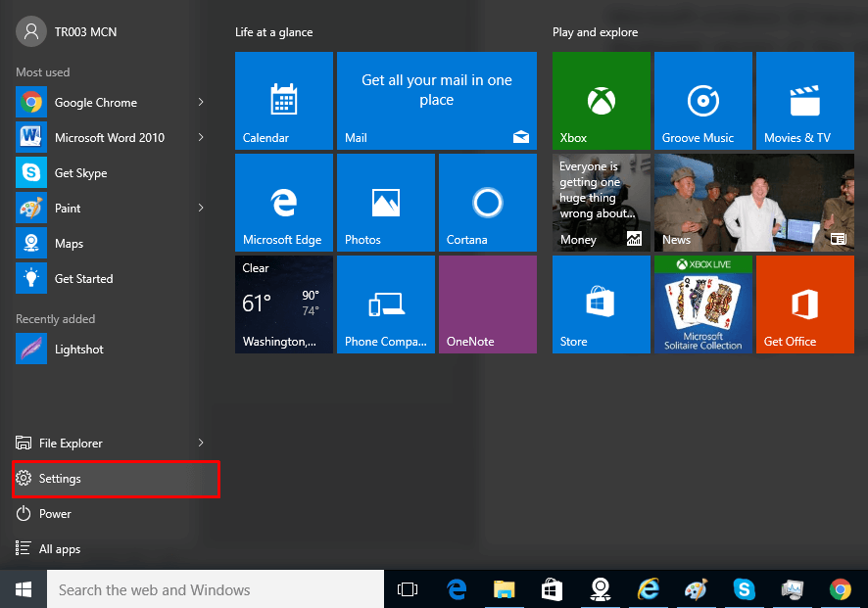This screenshot has height=608, width=868.
Task: Open the Calendar tile
Action: click(x=284, y=101)
